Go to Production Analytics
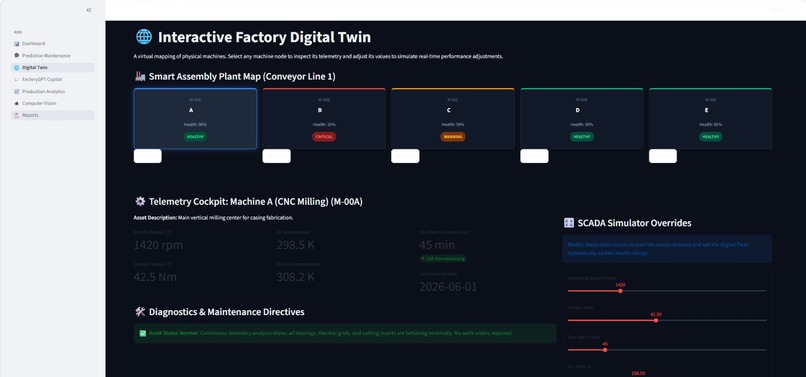 (53, 91)
